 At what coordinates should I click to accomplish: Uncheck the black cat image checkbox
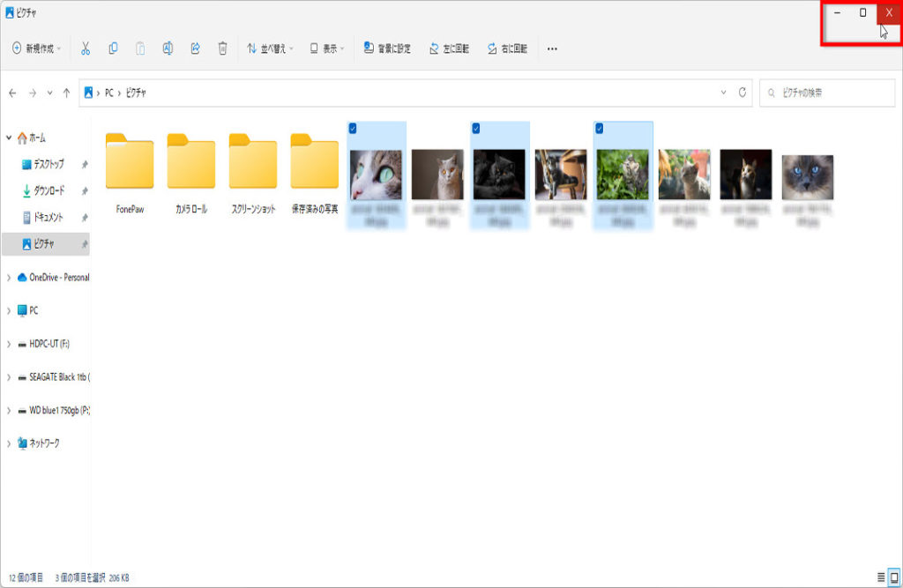pos(476,128)
